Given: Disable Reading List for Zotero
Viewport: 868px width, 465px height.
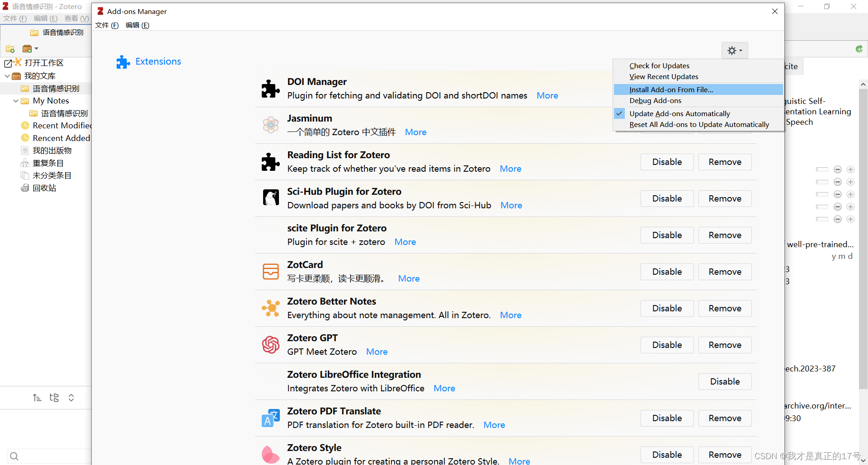Looking at the screenshot, I should click(667, 162).
